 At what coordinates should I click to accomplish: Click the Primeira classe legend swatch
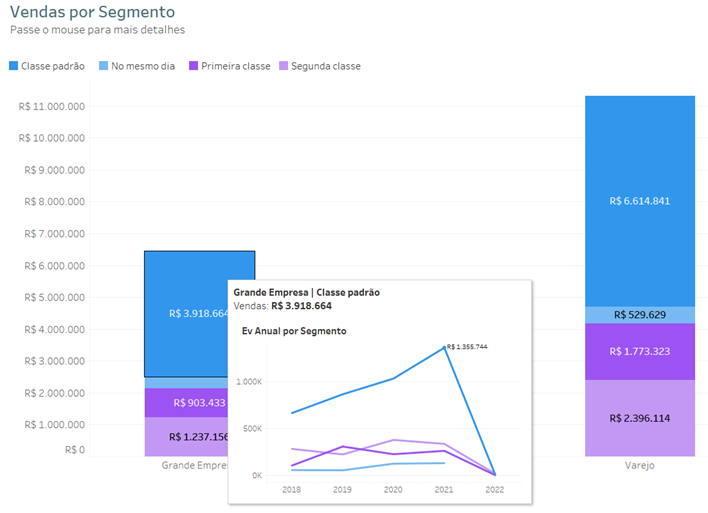point(193,66)
